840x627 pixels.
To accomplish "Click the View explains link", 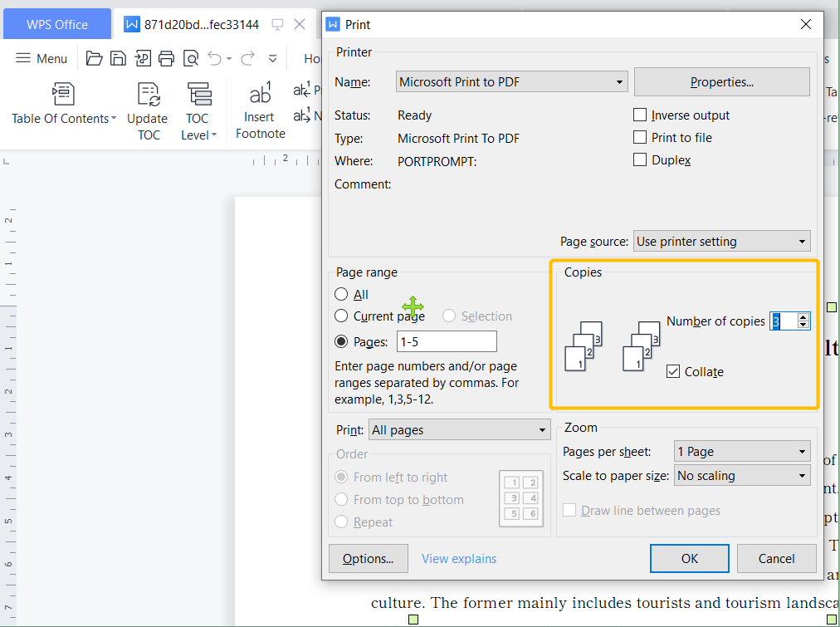I will (458, 558).
